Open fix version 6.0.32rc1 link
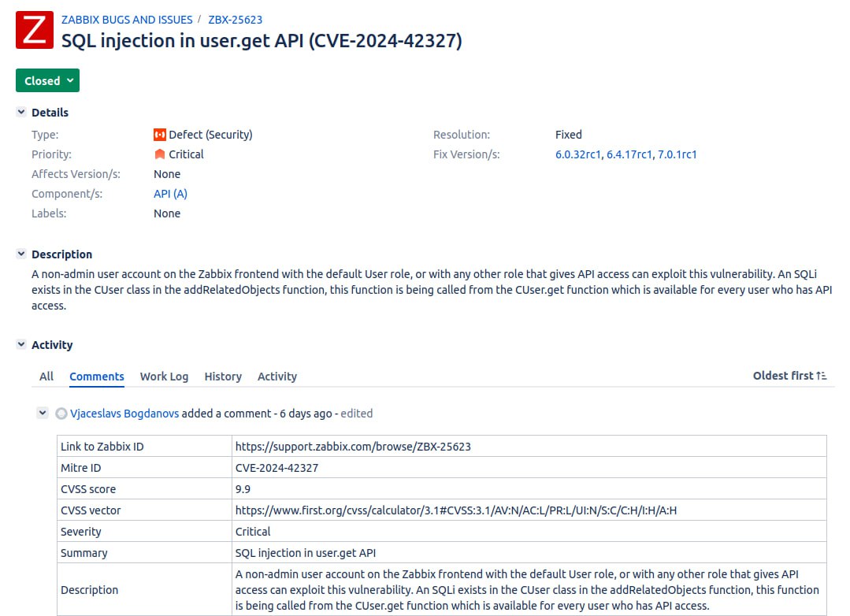 pos(578,154)
